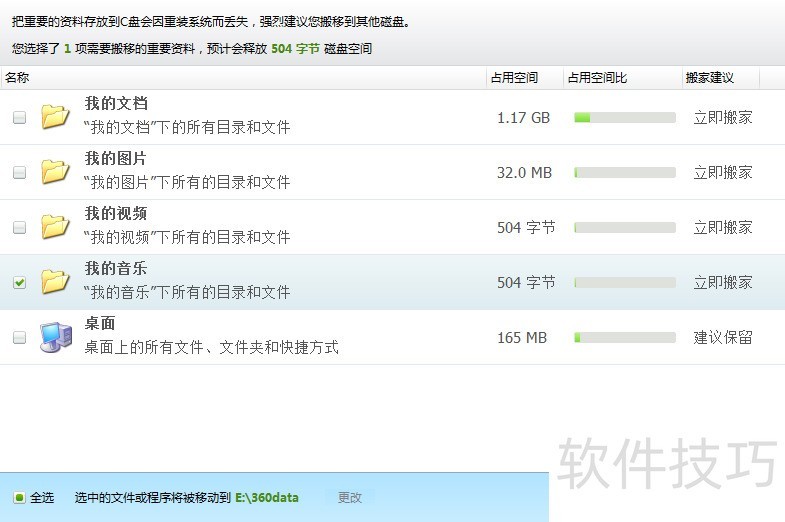Viewport: 785px width, 522px height.
Task: Click 更改 to change target folder
Action: point(349,497)
